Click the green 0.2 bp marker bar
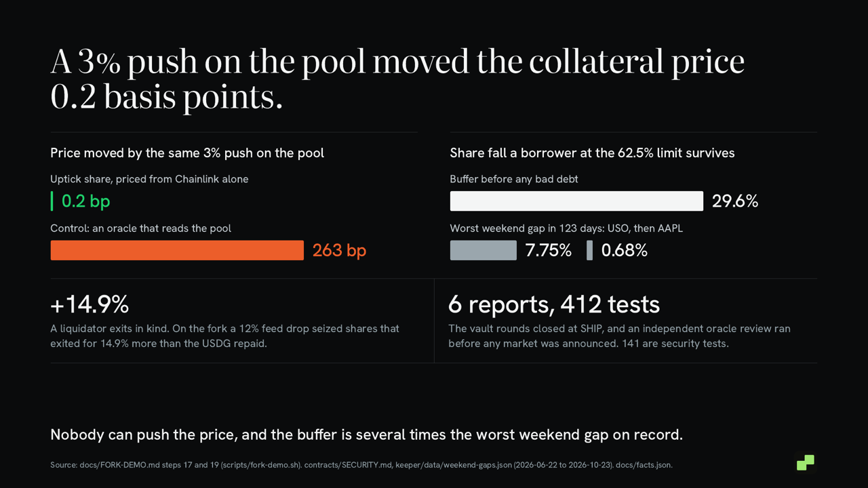This screenshot has width=868, height=488. [x=52, y=201]
